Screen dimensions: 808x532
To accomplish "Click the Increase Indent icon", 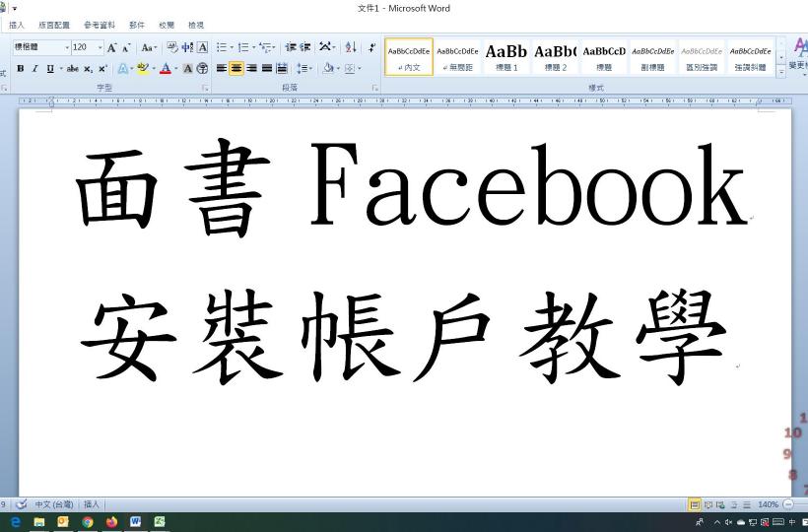I will [305, 48].
